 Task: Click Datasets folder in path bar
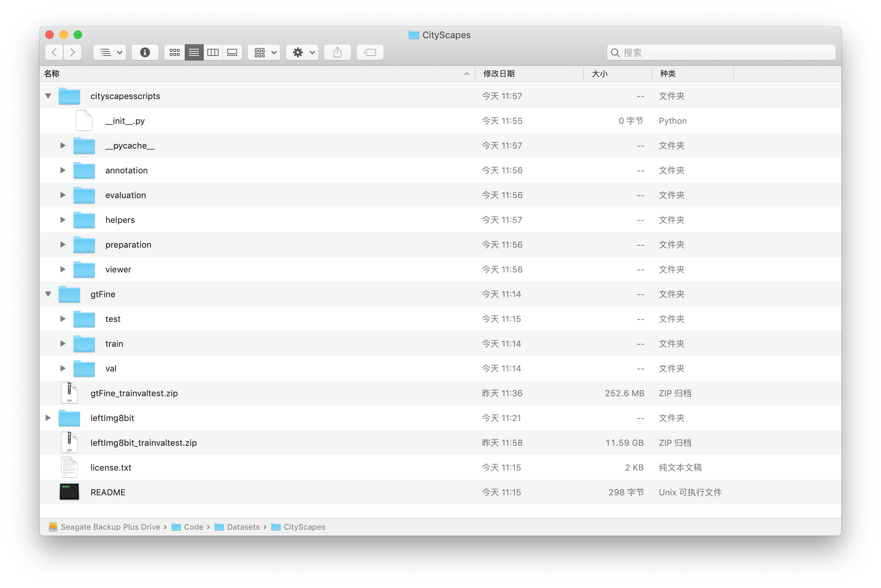[x=237, y=526]
